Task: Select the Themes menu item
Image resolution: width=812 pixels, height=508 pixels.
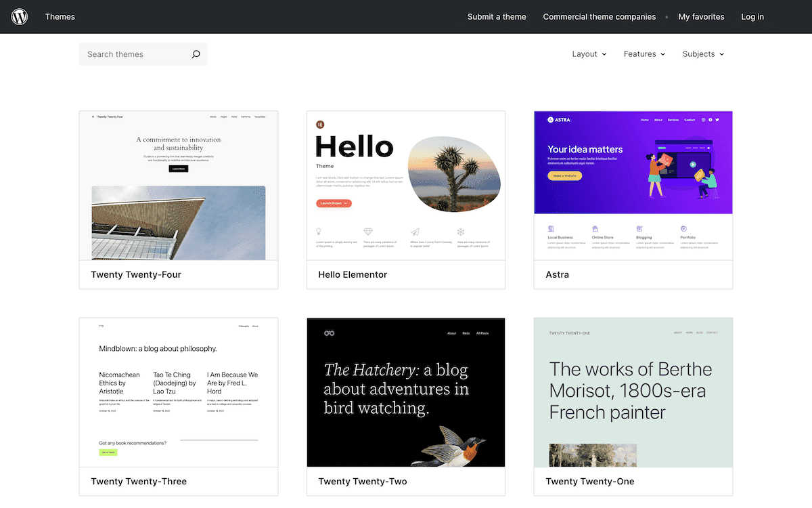Action: click(x=60, y=16)
